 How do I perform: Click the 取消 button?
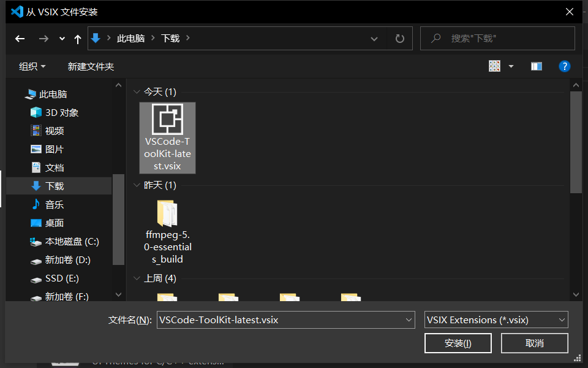click(534, 343)
